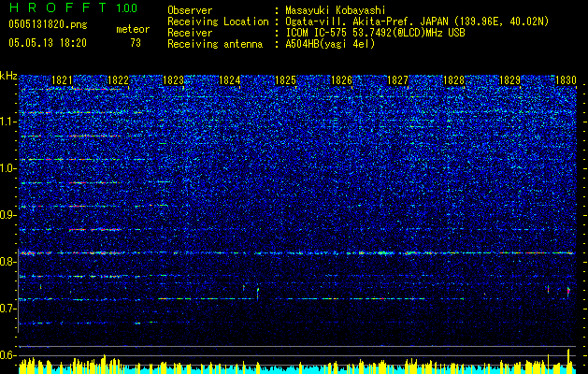Click the HROFFT program title
Image resolution: width=588 pixels, height=374 pixels.
coord(58,7)
